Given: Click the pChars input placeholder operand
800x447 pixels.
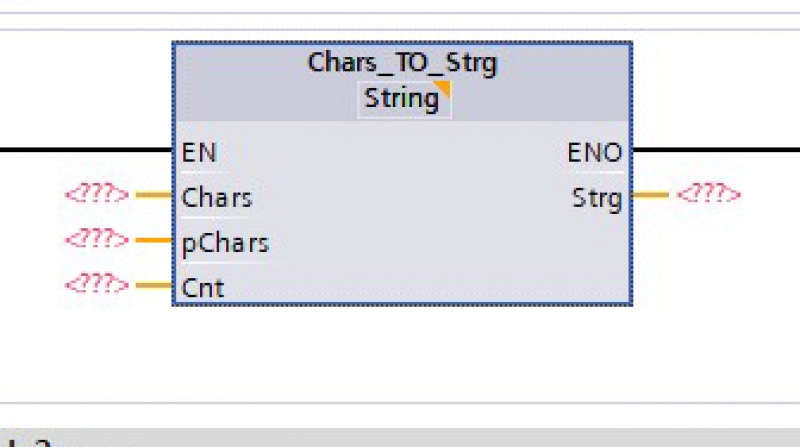Looking at the screenshot, I should [97, 239].
